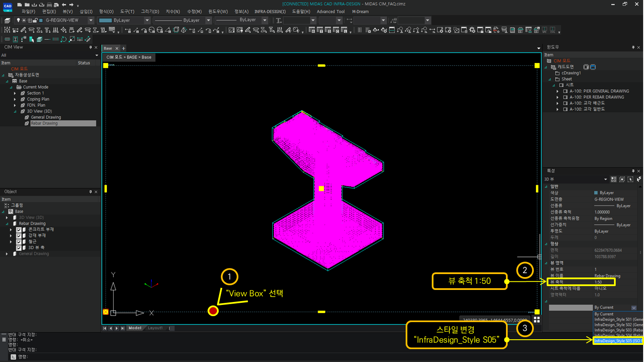Select the layer visibility bulb icon
The height and width of the screenshot is (362, 644).
(18, 20)
